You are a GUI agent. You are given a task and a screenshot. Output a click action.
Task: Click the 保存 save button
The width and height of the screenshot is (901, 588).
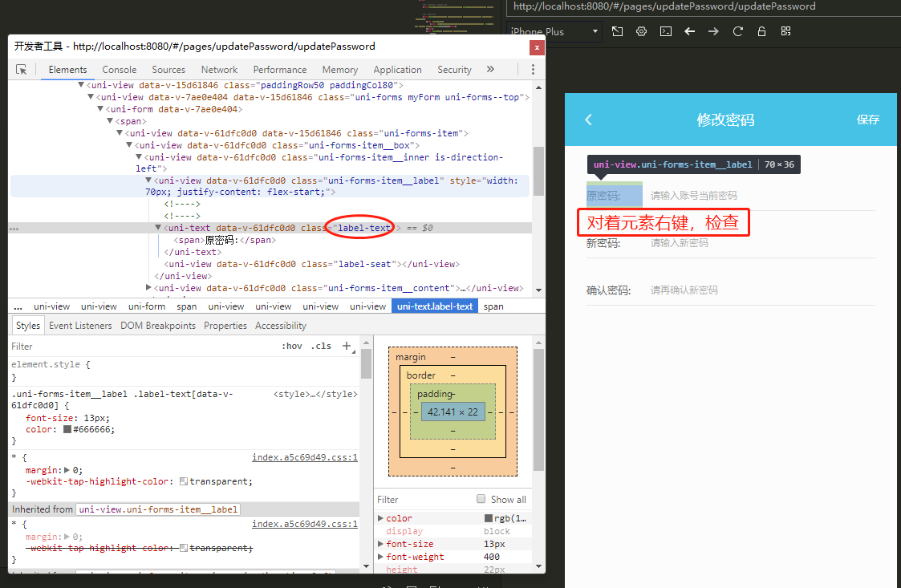pos(867,120)
